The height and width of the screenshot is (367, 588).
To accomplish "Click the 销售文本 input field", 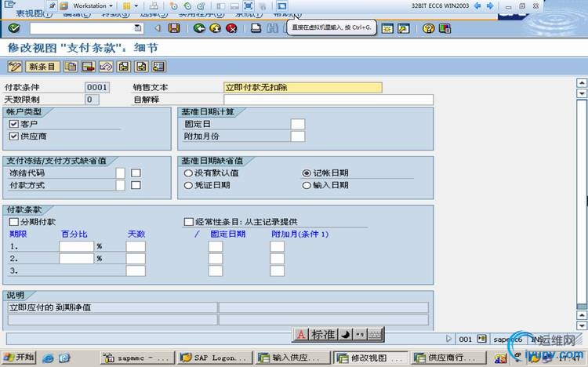I will 303,87.
